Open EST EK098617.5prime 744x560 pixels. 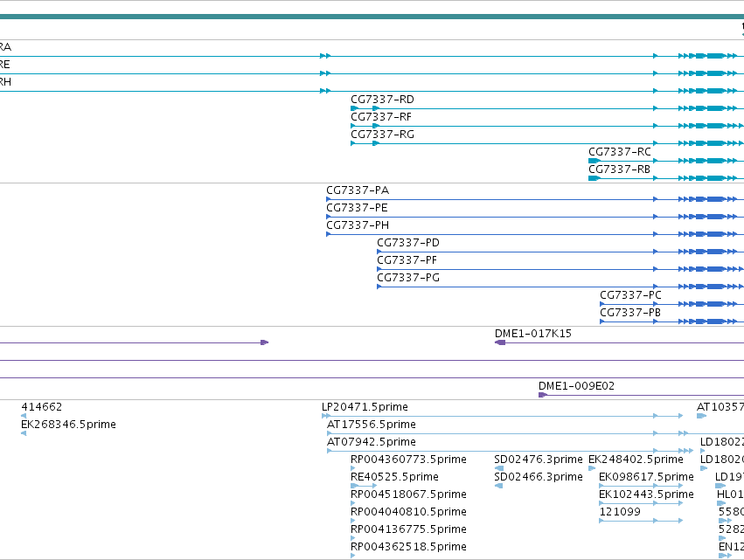646,476
